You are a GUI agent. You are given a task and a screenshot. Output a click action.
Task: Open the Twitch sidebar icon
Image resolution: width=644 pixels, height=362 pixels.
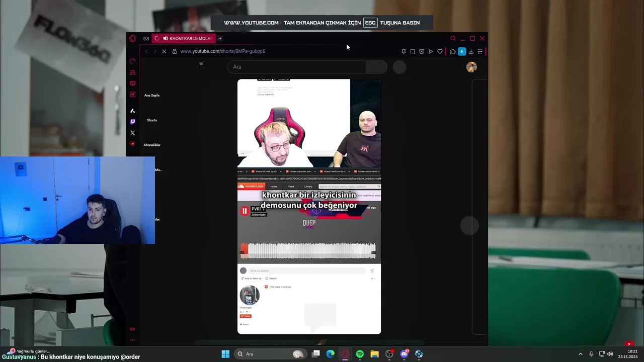click(x=133, y=122)
